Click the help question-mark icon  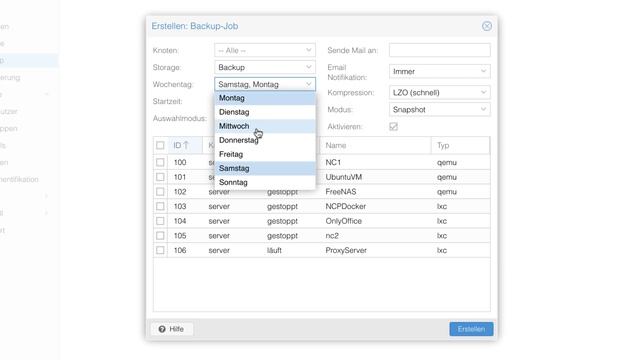162,329
